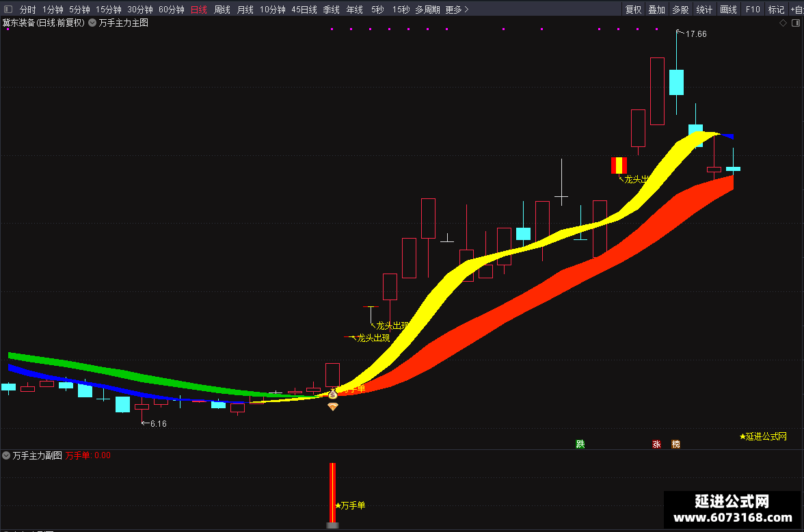The height and width of the screenshot is (532, 804).
Task: Click the 万手单 volume bar in sub-chart
Action: point(333,494)
